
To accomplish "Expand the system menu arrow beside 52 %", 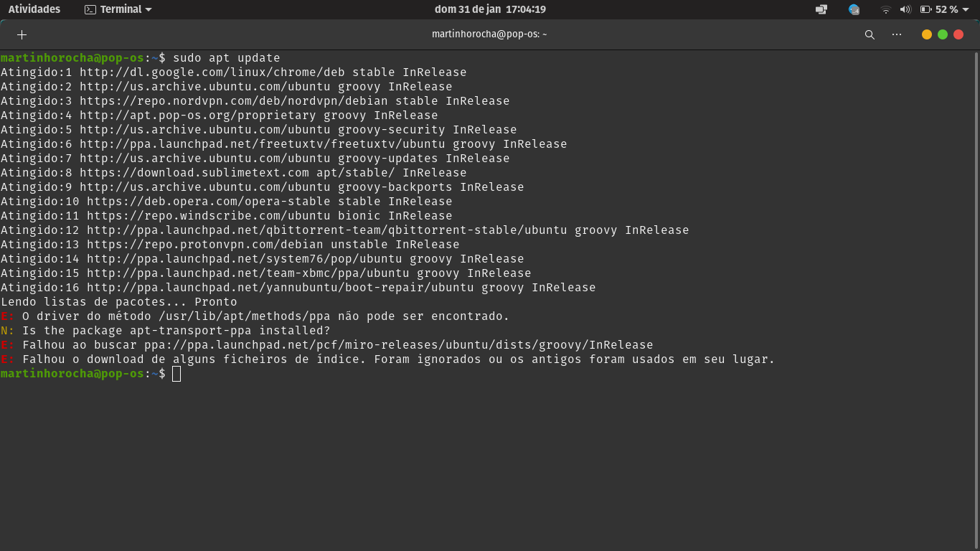I will [x=969, y=9].
